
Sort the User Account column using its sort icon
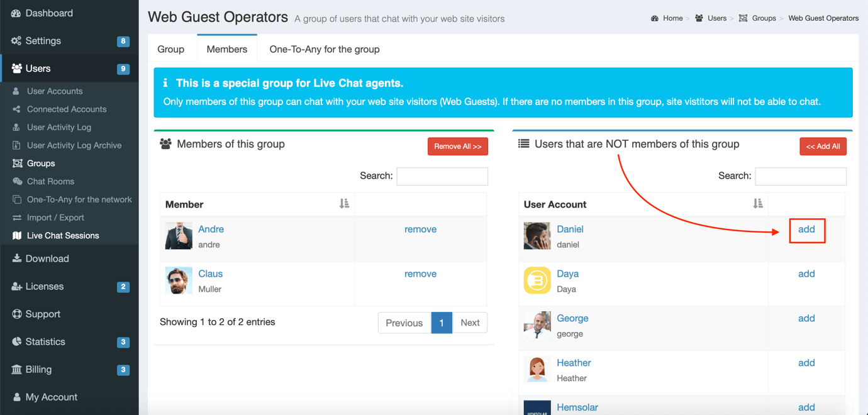click(x=757, y=204)
